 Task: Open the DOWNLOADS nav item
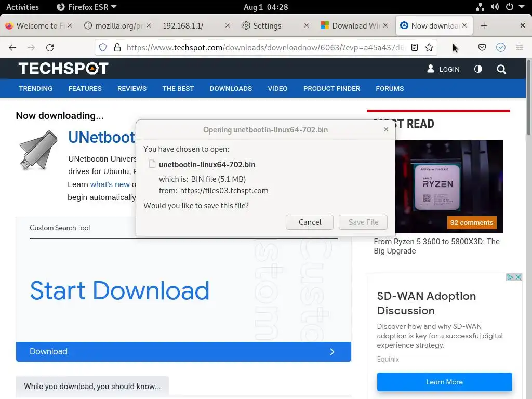tap(231, 88)
